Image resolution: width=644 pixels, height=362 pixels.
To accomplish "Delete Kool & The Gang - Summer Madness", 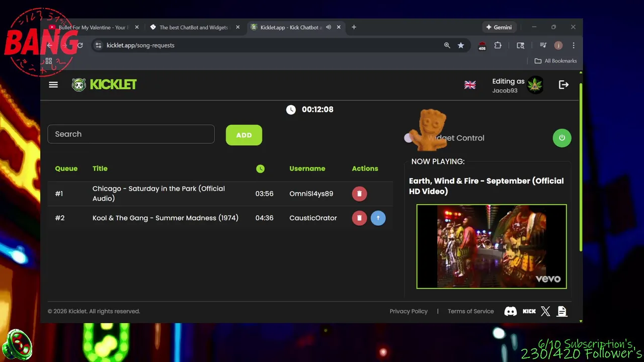I will (x=359, y=218).
